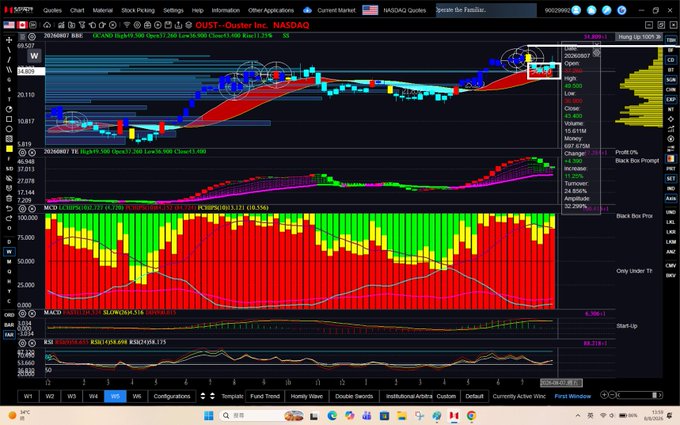Toggle the CD right sidebar button
Viewport: 680px width, 425px height.
click(x=670, y=60)
